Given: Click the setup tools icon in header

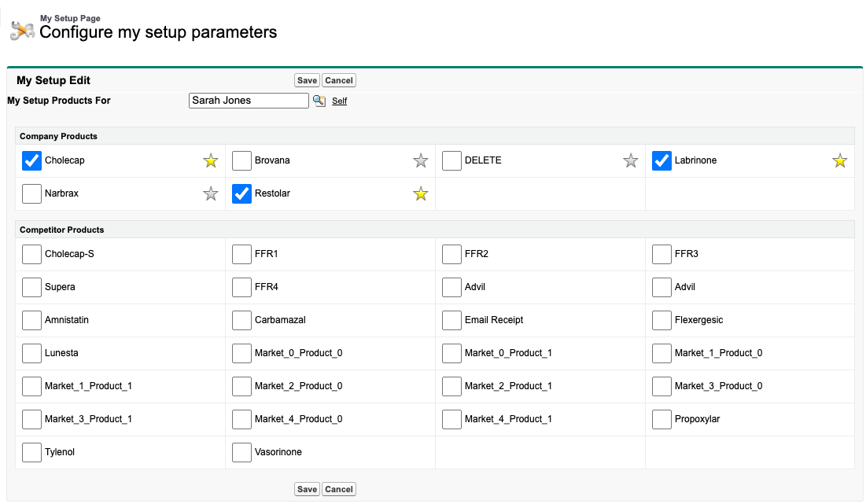Looking at the screenshot, I should [22, 31].
